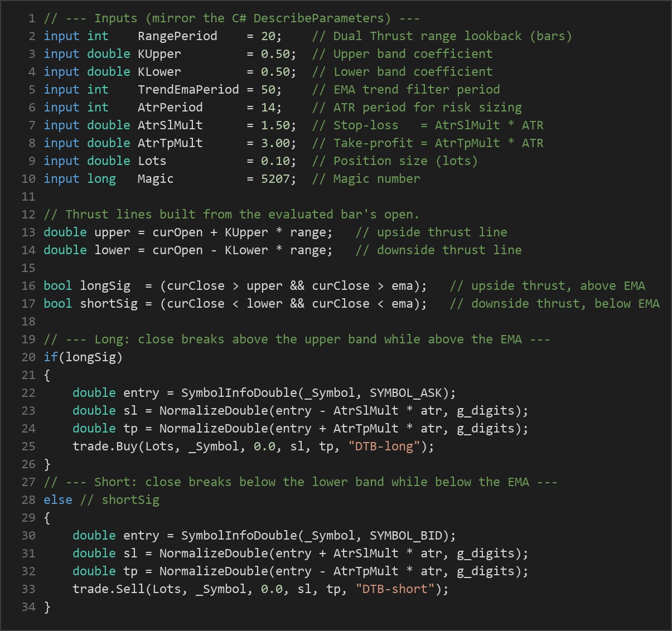The width and height of the screenshot is (672, 631).
Task: Select the value 20 on line 2
Action: coord(268,36)
